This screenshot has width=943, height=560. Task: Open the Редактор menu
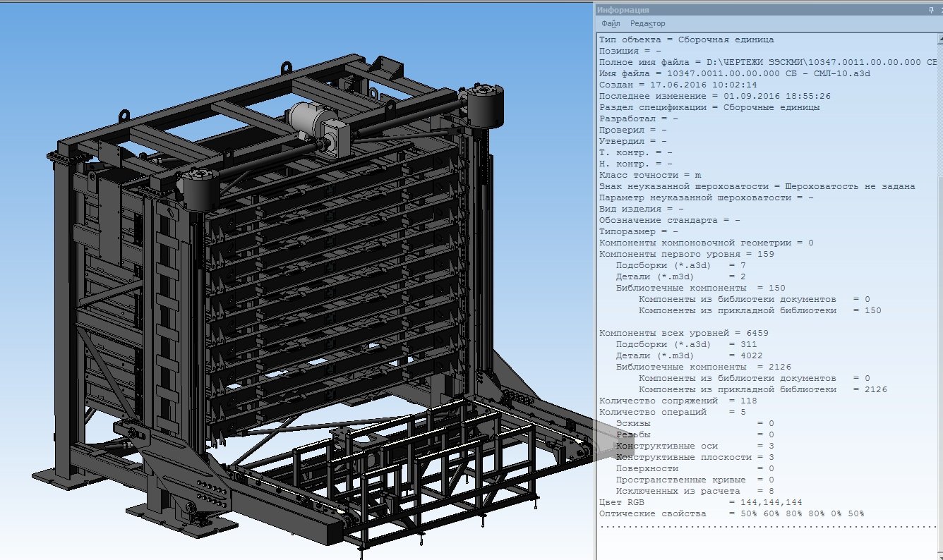click(647, 23)
